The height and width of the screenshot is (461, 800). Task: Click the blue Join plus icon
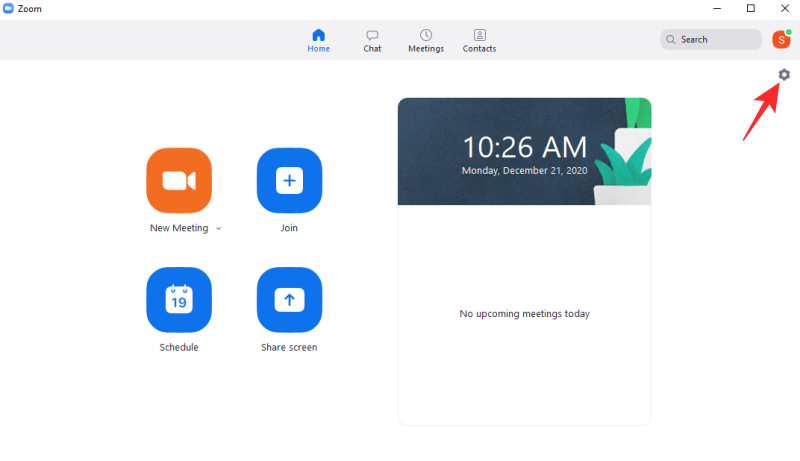(x=289, y=180)
